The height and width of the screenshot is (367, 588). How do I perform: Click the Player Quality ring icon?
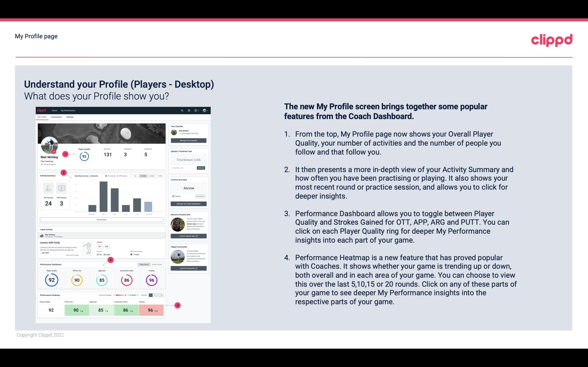(x=51, y=280)
